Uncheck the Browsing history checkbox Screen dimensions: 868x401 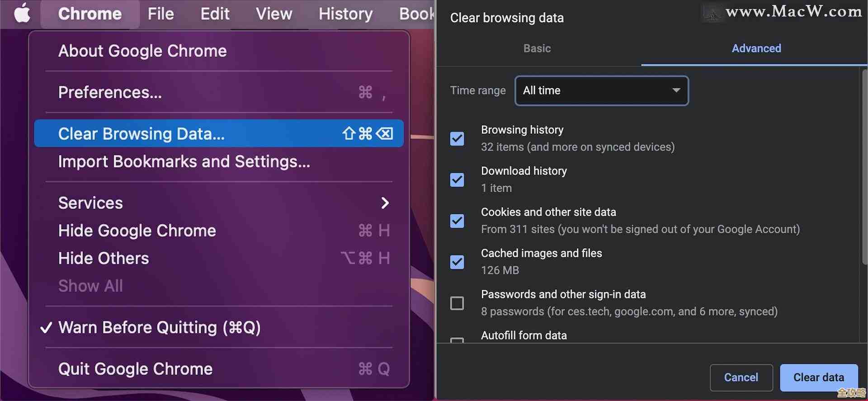tap(457, 139)
